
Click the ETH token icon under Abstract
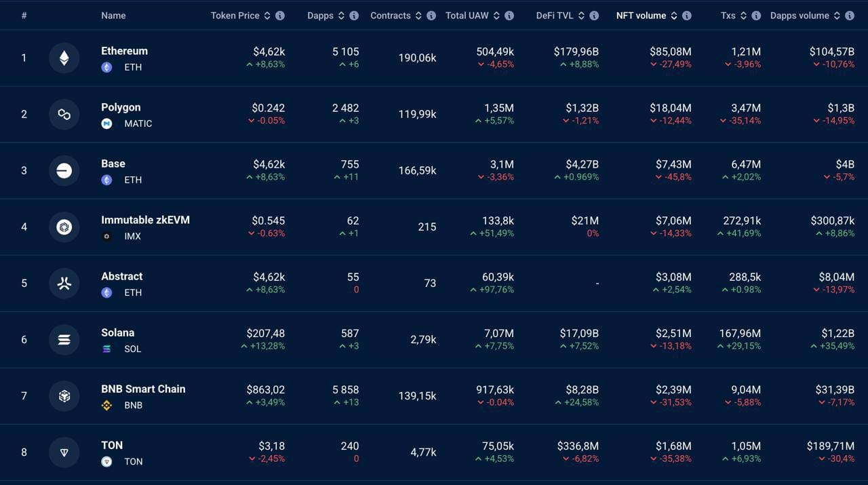pyautogui.click(x=106, y=292)
